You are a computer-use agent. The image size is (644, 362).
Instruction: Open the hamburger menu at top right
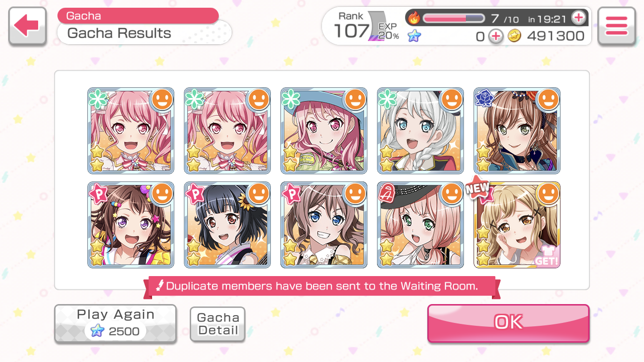point(616,27)
